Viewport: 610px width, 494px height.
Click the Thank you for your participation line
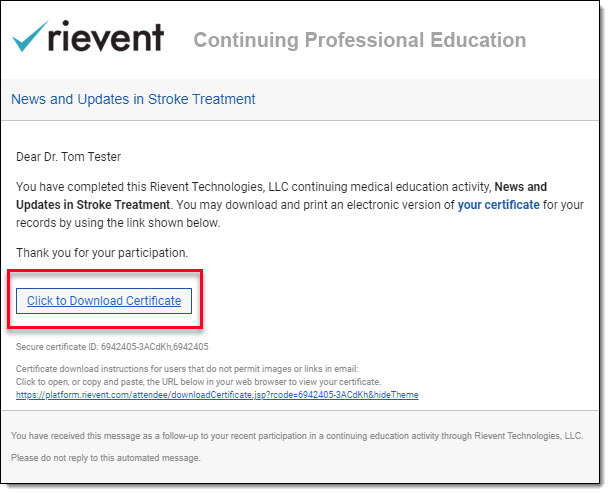(x=102, y=253)
